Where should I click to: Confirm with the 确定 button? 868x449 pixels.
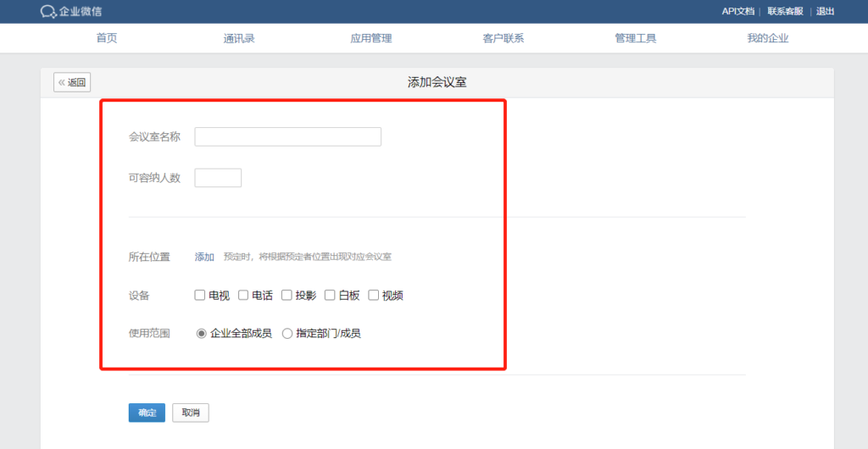(147, 413)
